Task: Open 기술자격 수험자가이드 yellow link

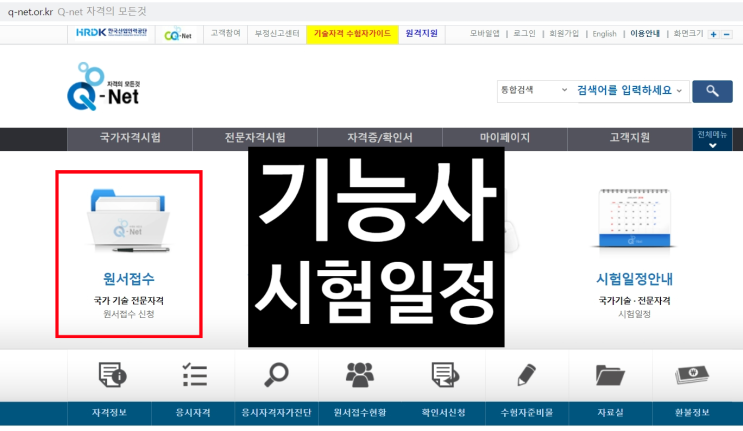Action: coord(352,34)
